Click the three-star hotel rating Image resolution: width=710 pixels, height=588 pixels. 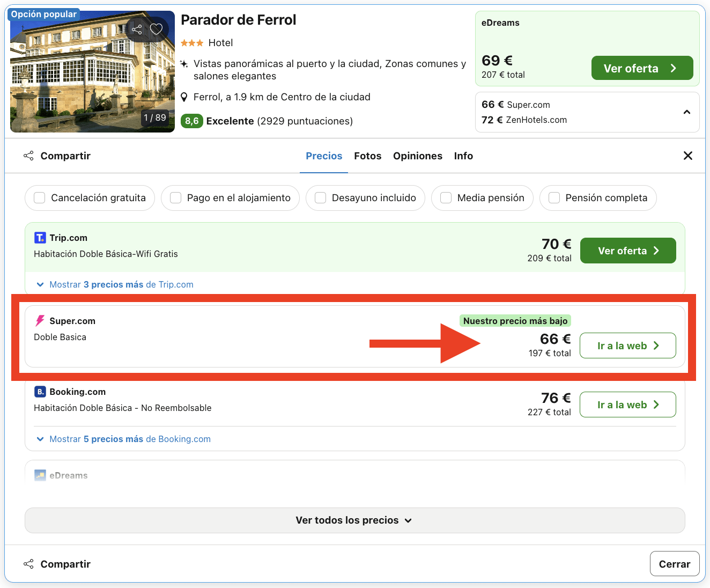coord(192,43)
